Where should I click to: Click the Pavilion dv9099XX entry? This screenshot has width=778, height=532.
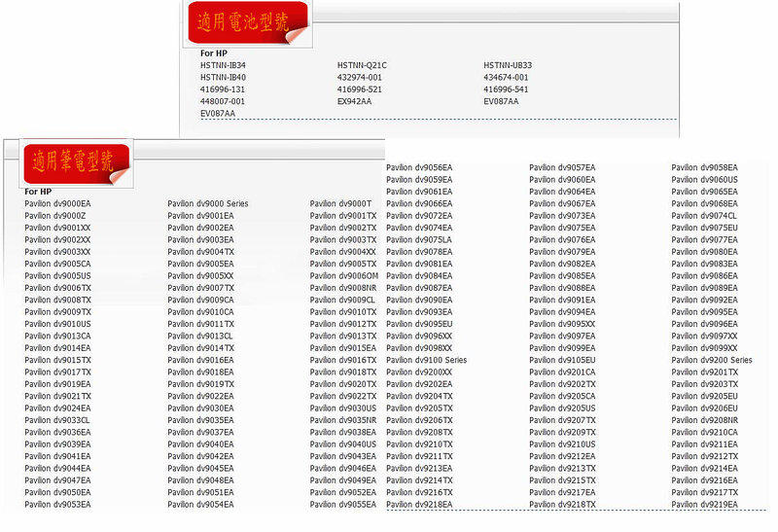704,348
